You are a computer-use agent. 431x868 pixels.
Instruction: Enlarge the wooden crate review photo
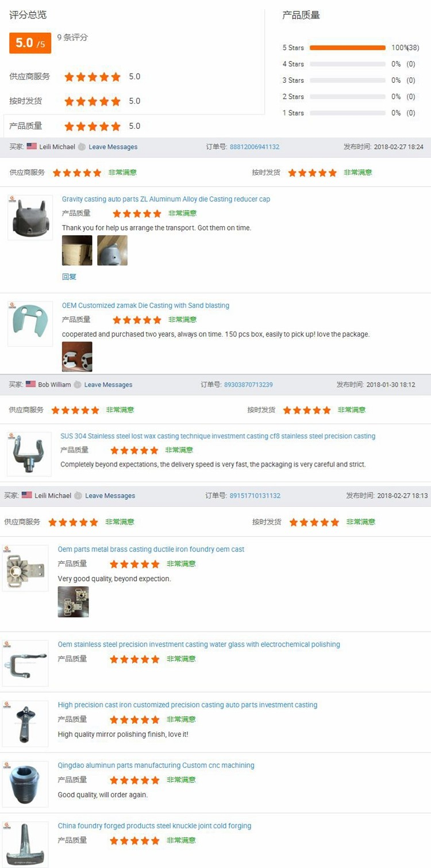77,250
